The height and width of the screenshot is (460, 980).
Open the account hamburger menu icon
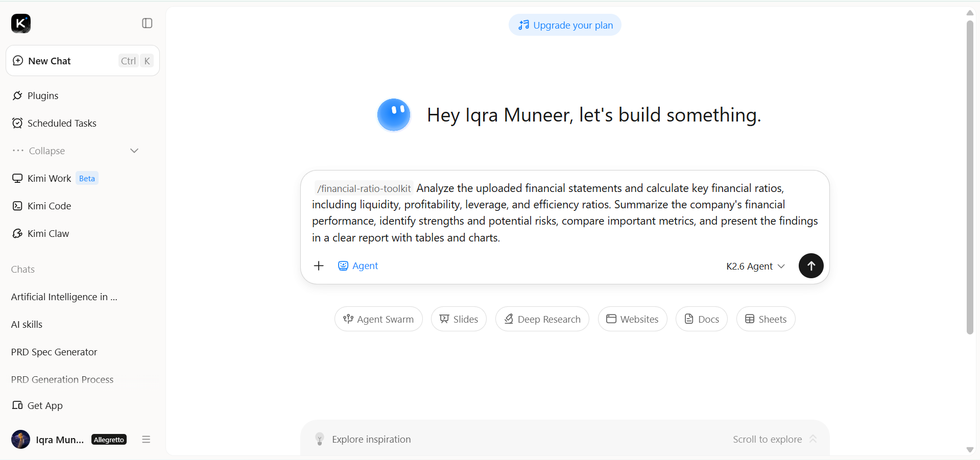(x=146, y=440)
